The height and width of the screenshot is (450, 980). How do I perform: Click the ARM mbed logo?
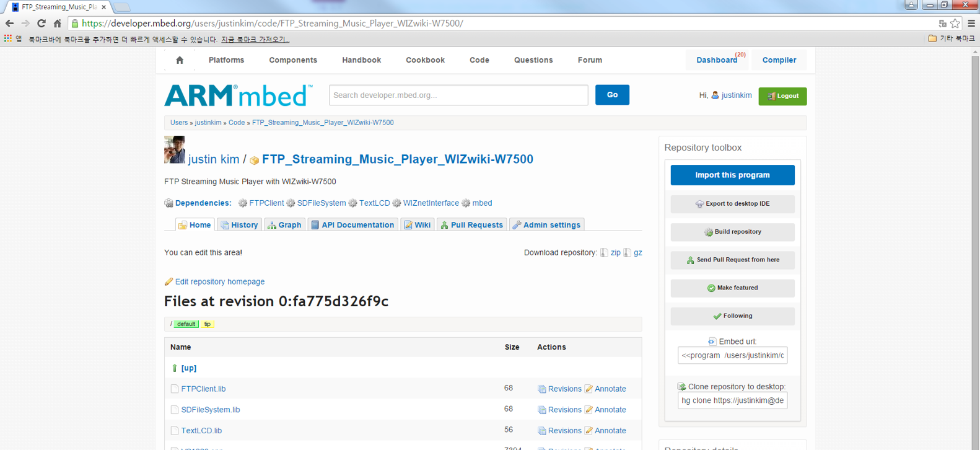click(238, 95)
